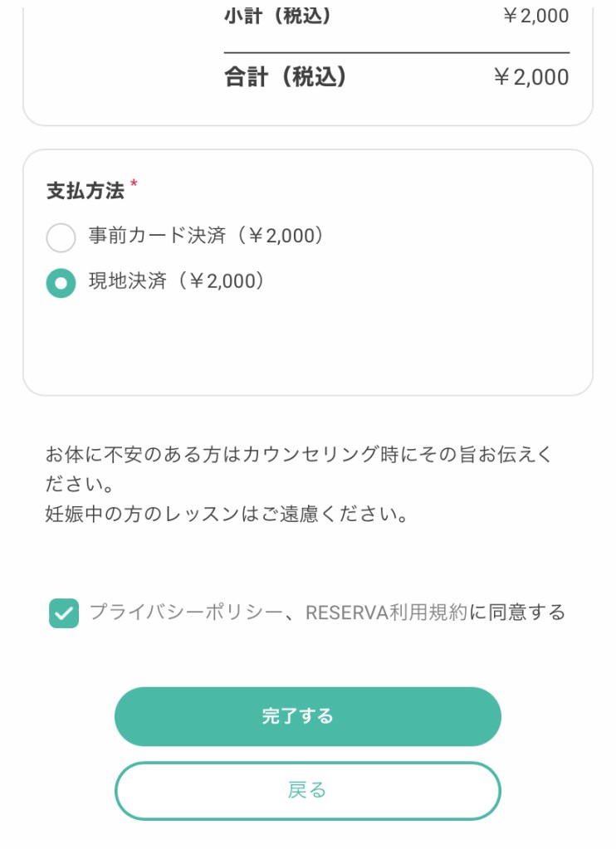616x849 pixels.
Task: Select the 事前カード決済 radio button
Action: tap(61, 237)
